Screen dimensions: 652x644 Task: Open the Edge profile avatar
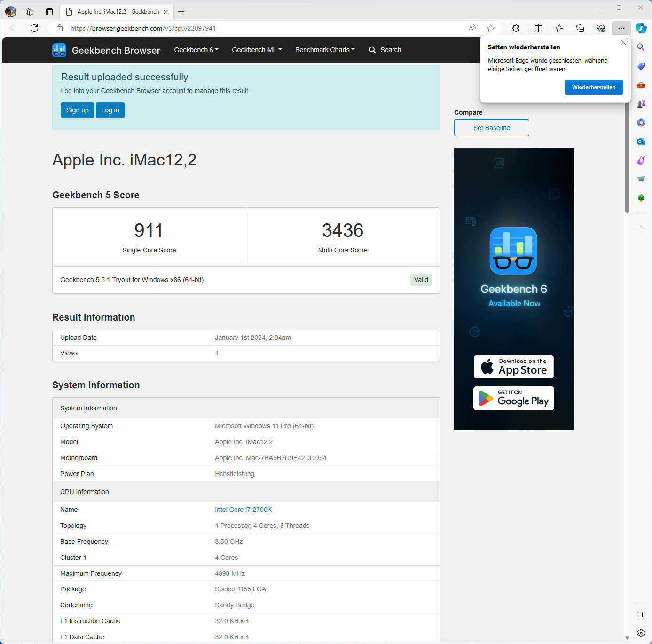coord(11,12)
